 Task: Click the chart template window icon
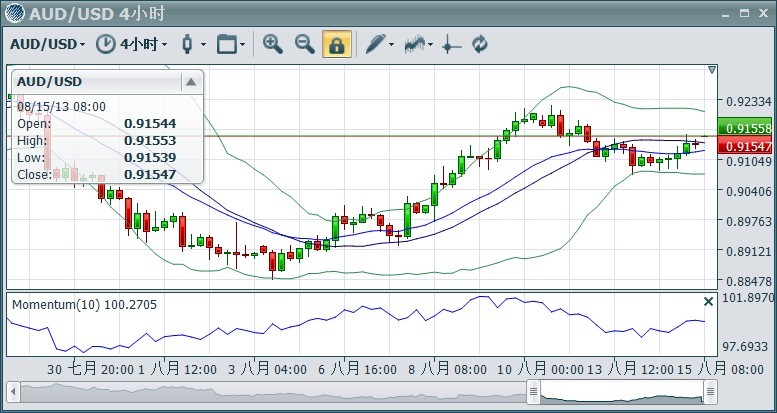226,44
